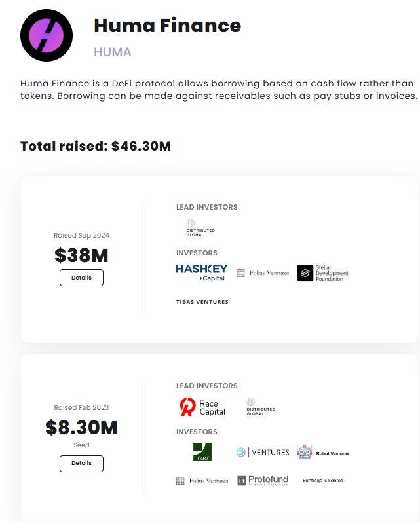
Task: Click Distributed Global logo in Feb 2023 round
Action: [261, 407]
